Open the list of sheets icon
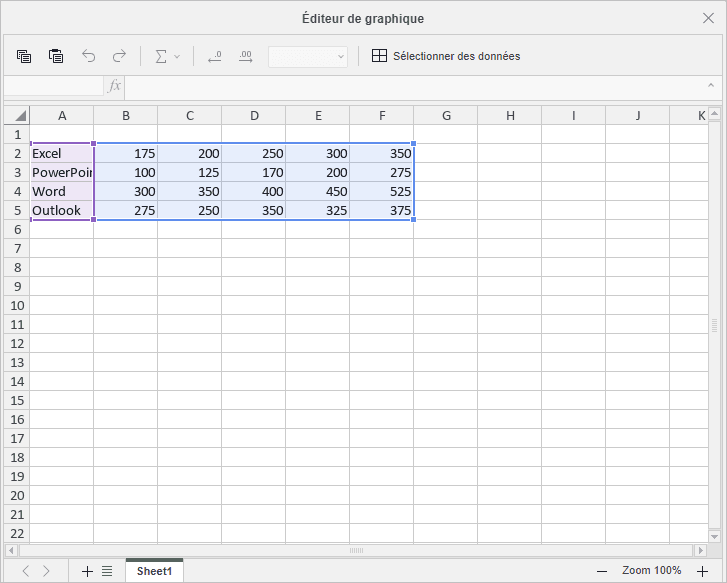This screenshot has width=727, height=583. [x=107, y=571]
